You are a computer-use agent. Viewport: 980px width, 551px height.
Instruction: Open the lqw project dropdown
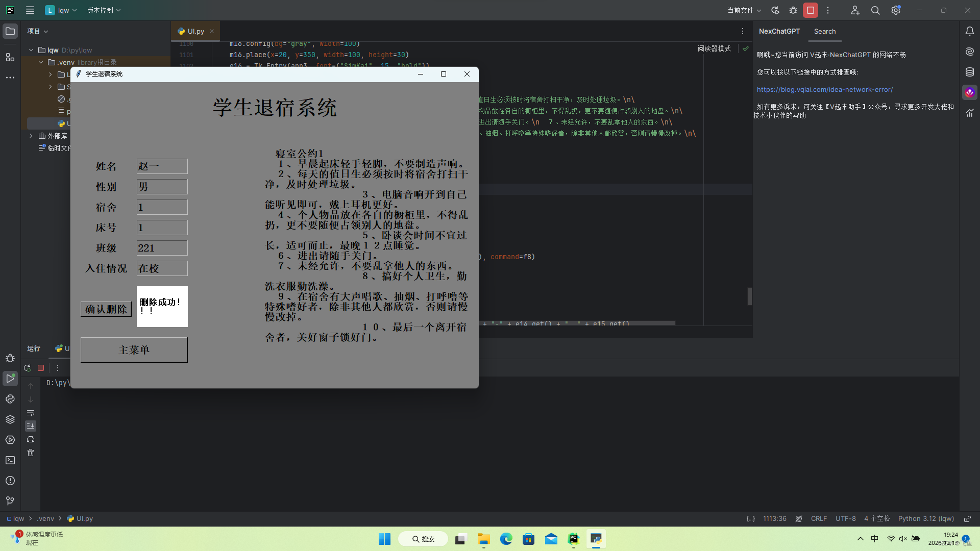point(61,10)
